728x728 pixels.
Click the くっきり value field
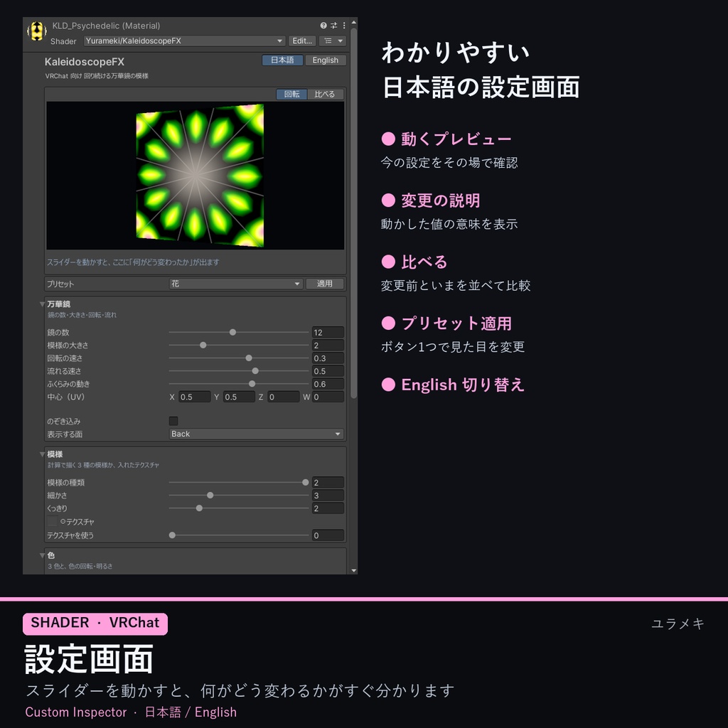(x=328, y=508)
